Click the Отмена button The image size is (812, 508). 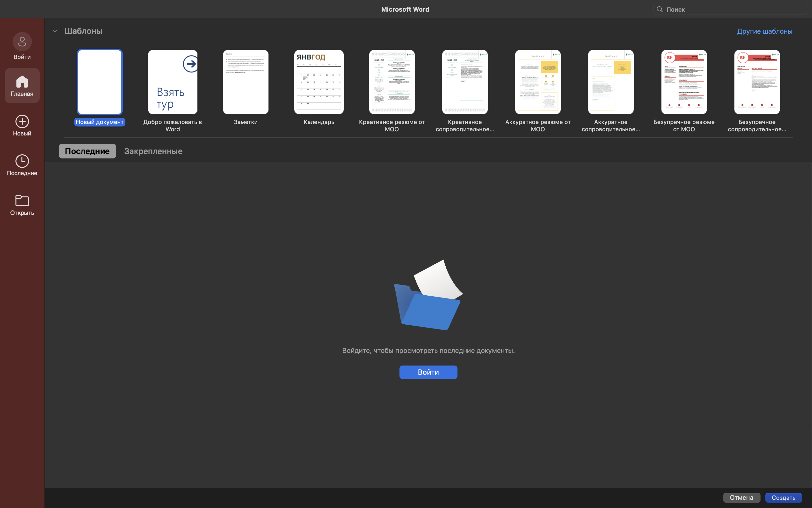[741, 498]
